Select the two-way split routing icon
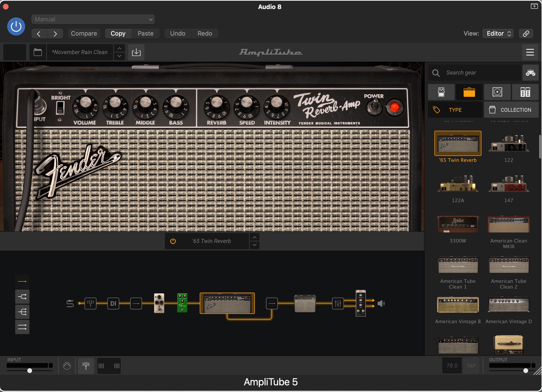The image size is (542, 392). (22, 297)
